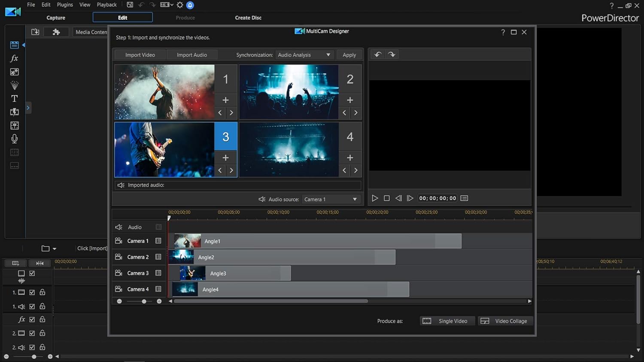
Task: Click Import Video in MultiCam Designer
Action: coord(140,54)
